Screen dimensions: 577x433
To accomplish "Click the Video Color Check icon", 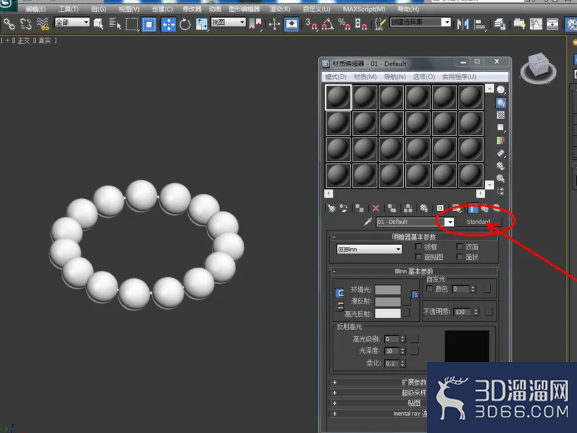I will (x=500, y=141).
